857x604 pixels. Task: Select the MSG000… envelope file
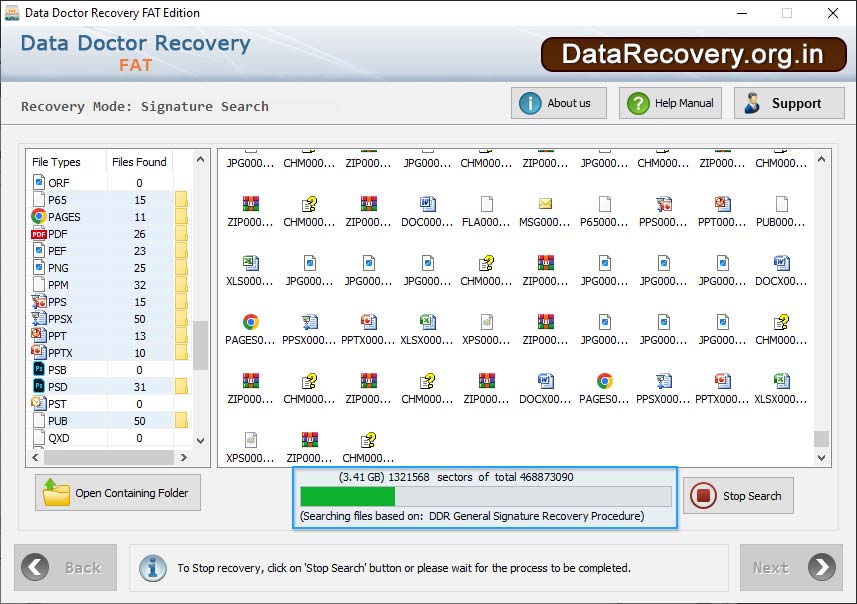coord(545,212)
